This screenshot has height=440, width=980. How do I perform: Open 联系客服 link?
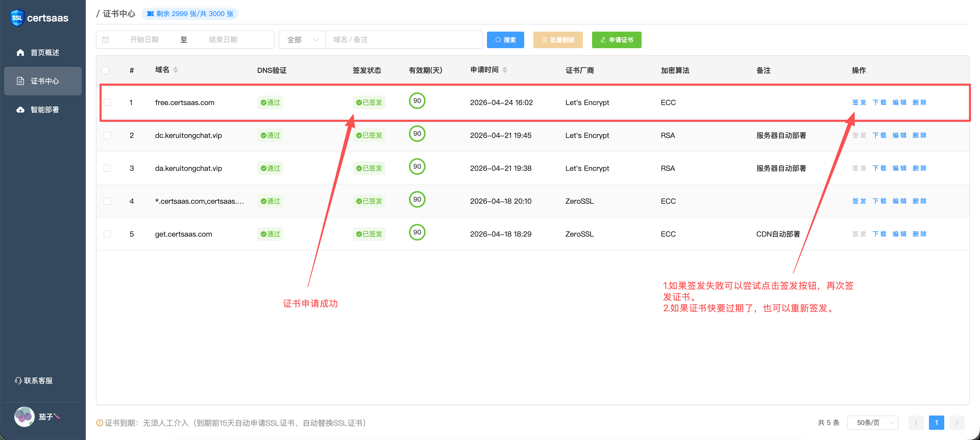[34, 380]
